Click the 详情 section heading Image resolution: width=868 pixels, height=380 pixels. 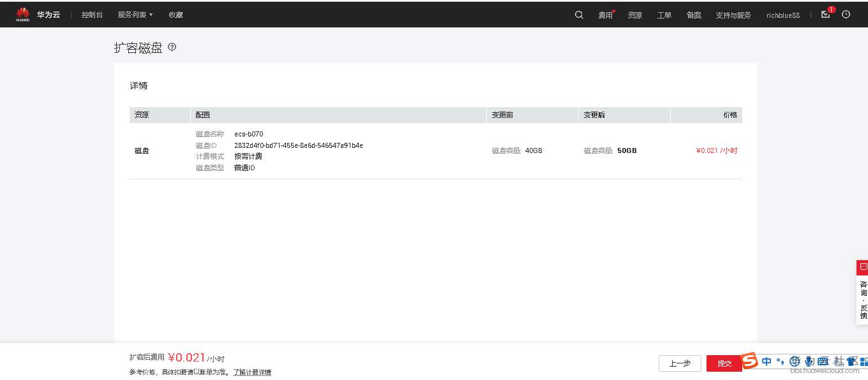click(138, 85)
